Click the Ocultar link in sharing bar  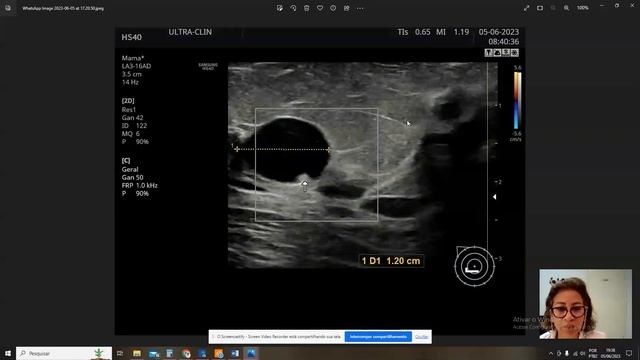[422, 337]
